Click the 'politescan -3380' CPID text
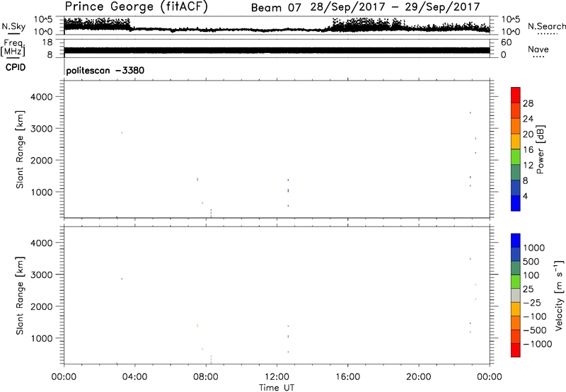The width and height of the screenshot is (566, 392). 105,70
